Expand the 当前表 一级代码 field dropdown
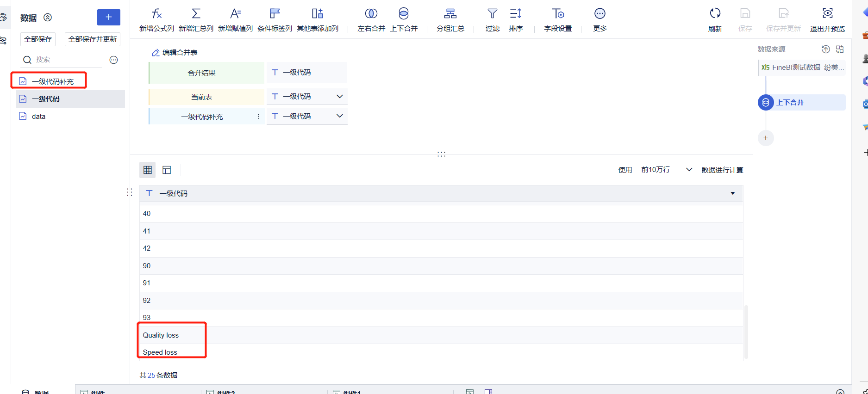Image resolution: width=868 pixels, height=394 pixels. tap(339, 97)
